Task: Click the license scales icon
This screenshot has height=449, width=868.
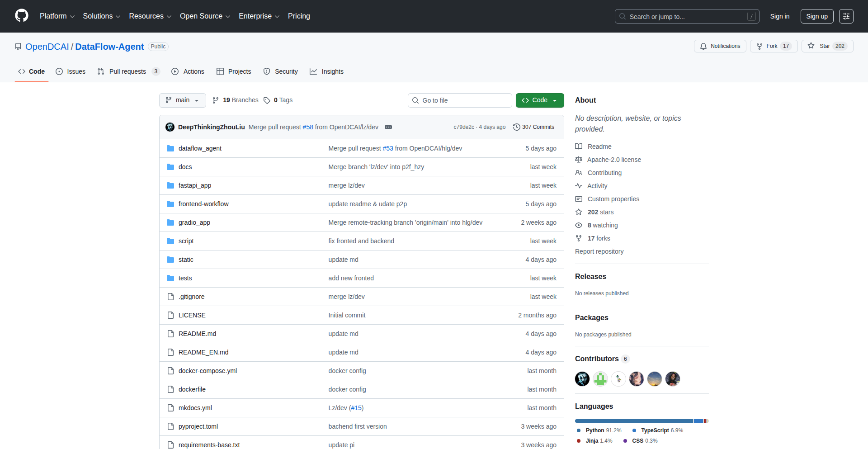Action: (x=579, y=160)
